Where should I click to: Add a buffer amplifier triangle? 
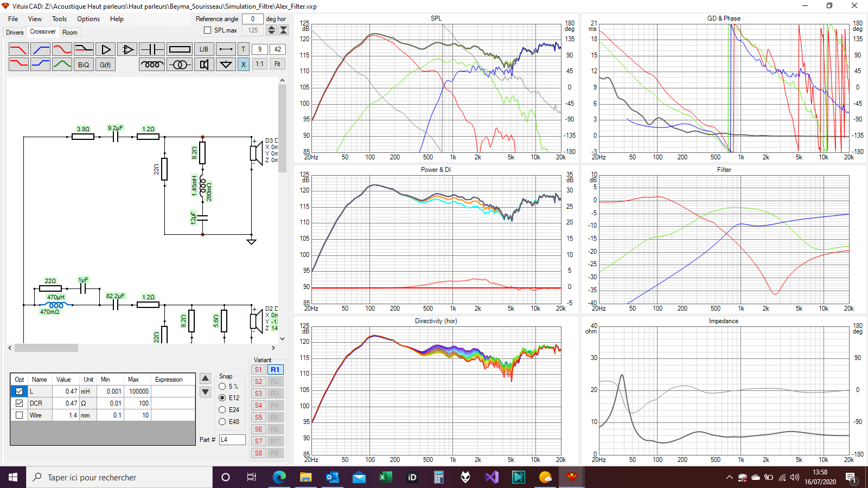(x=106, y=49)
